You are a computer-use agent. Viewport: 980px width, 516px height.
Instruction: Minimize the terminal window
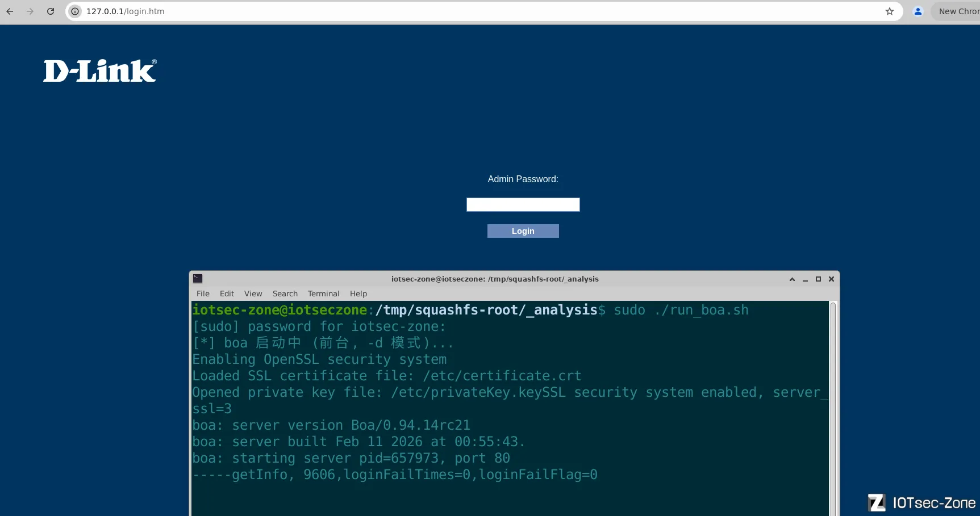point(805,279)
